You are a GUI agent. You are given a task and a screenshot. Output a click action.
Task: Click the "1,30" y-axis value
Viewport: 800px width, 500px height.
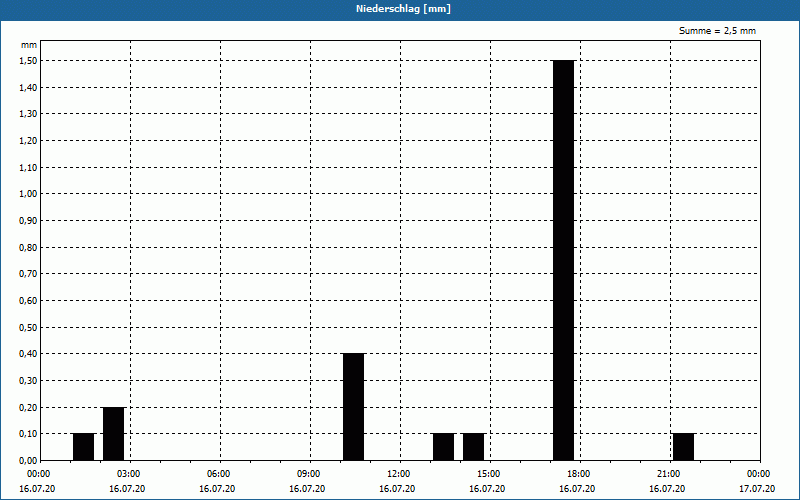[x=28, y=114]
